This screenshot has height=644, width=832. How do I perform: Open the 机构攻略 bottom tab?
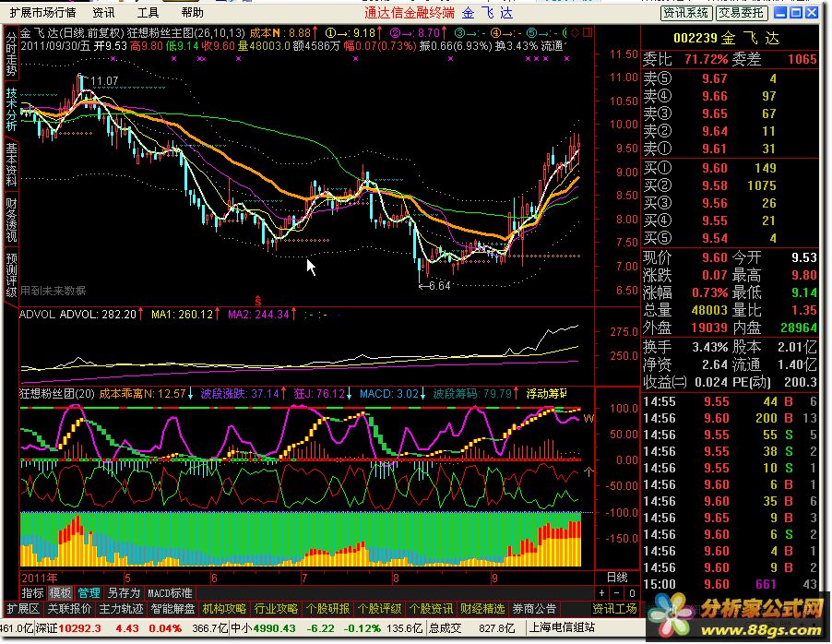[224, 608]
